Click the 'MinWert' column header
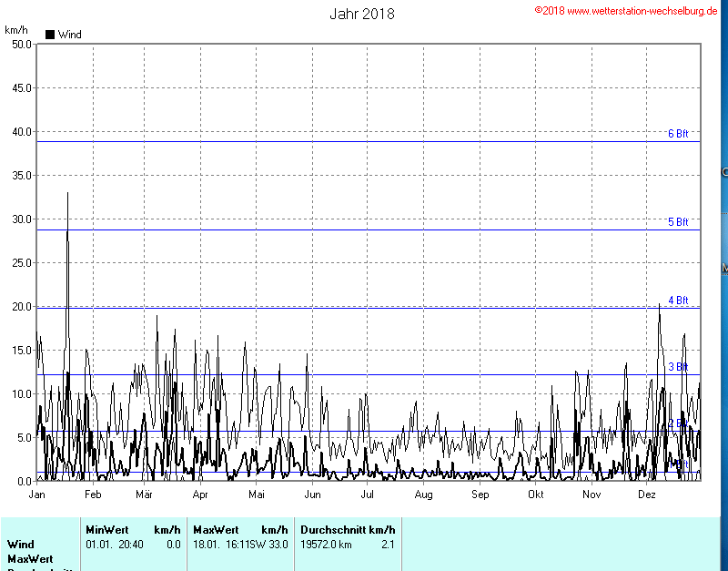The image size is (728, 571). 107,530
